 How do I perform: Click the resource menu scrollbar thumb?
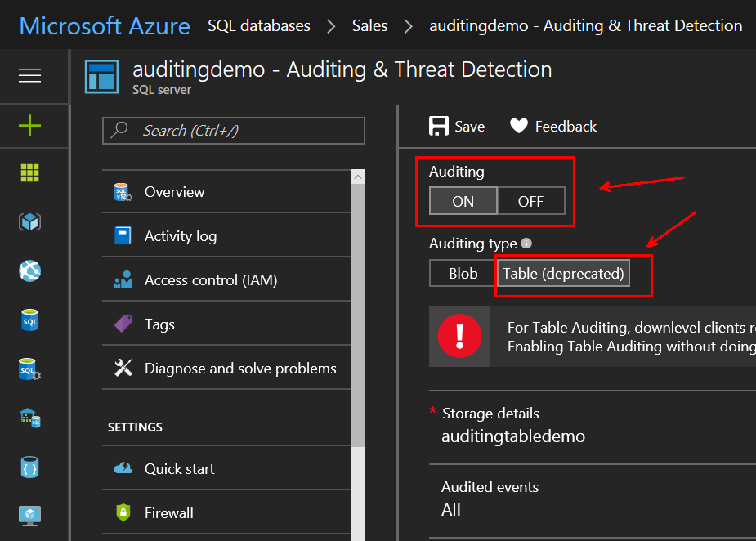(x=358, y=315)
